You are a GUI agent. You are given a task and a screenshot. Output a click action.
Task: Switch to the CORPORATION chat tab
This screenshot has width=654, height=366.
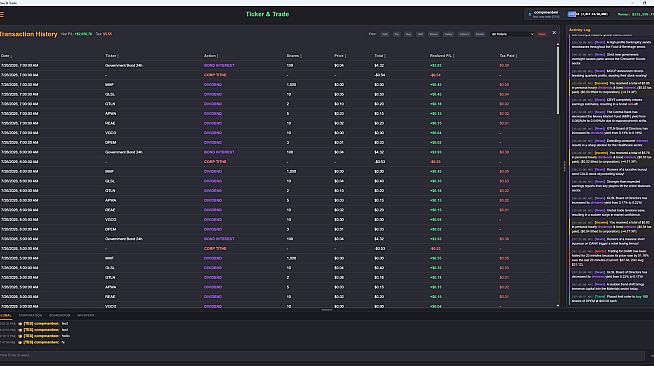tap(30, 316)
